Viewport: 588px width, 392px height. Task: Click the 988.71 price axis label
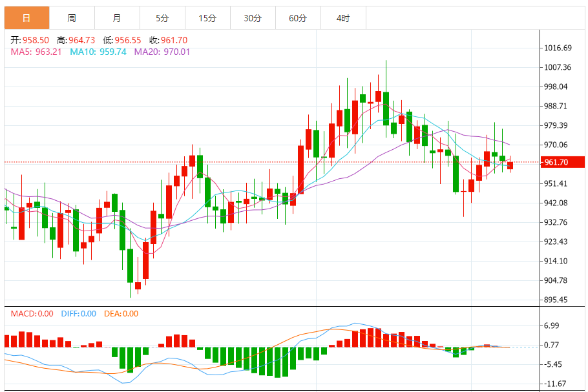click(556, 106)
